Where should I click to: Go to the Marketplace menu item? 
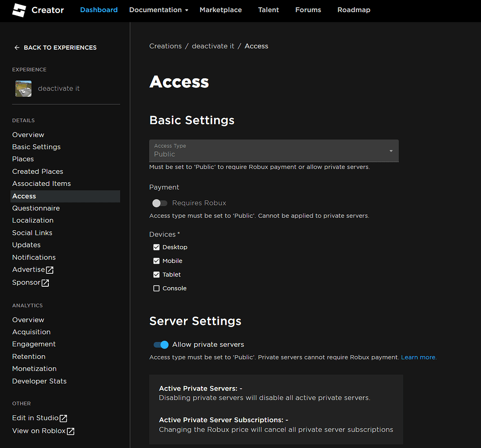click(x=220, y=9)
